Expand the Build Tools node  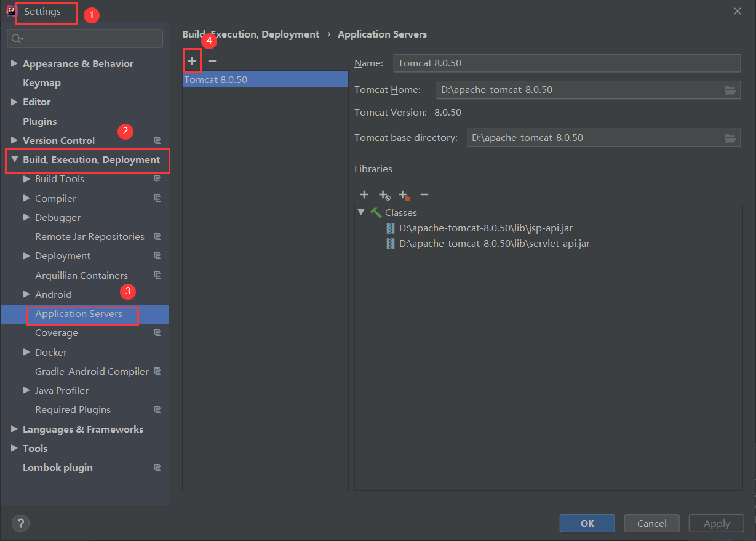[x=26, y=178]
